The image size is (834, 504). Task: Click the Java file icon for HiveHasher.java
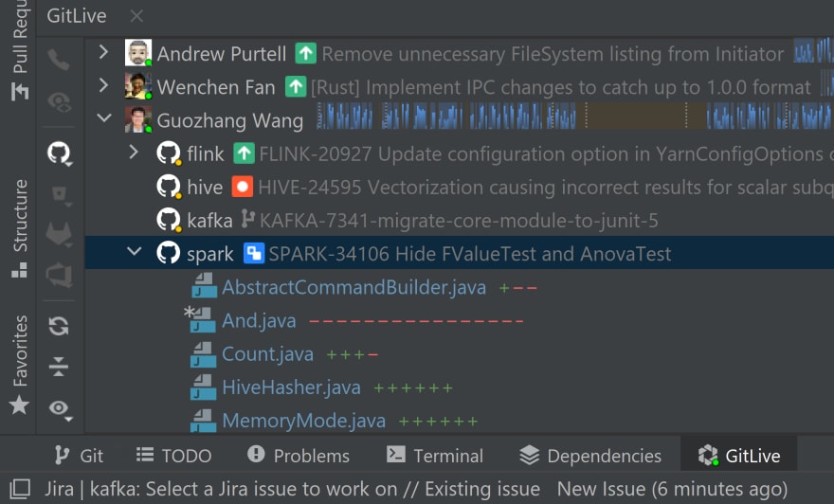click(203, 387)
